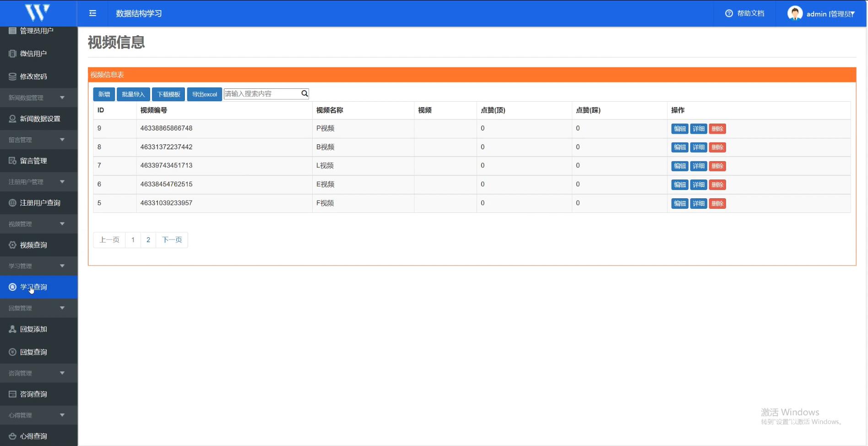
Task: Edit the P视频 row with 编辑
Action: tap(680, 129)
